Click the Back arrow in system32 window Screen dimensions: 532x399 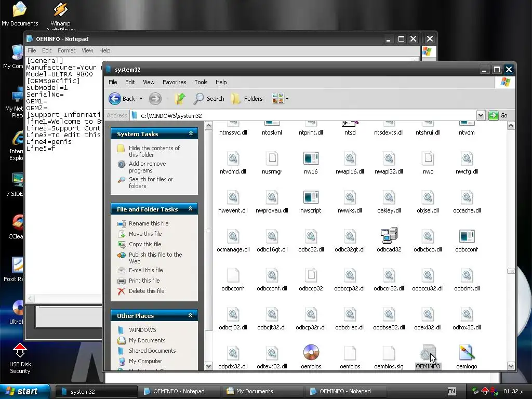pyautogui.click(x=115, y=99)
